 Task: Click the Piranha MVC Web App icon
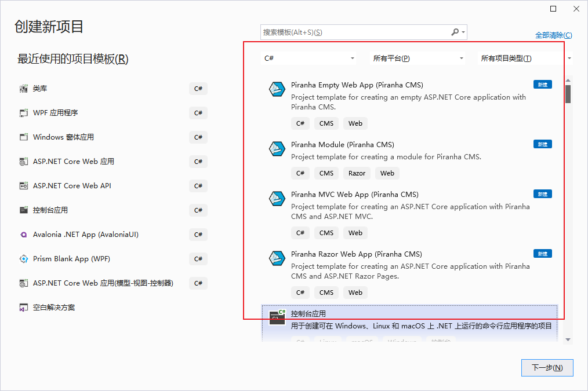277,199
